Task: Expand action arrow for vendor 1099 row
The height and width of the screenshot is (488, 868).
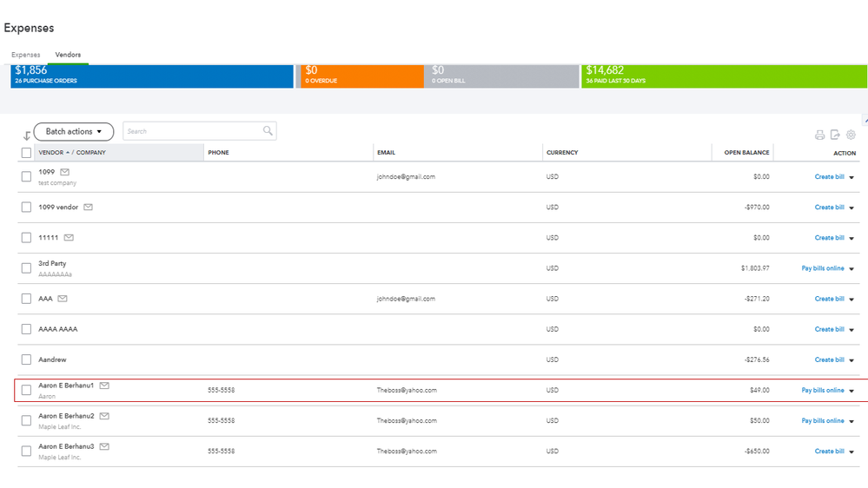Action: click(851, 178)
